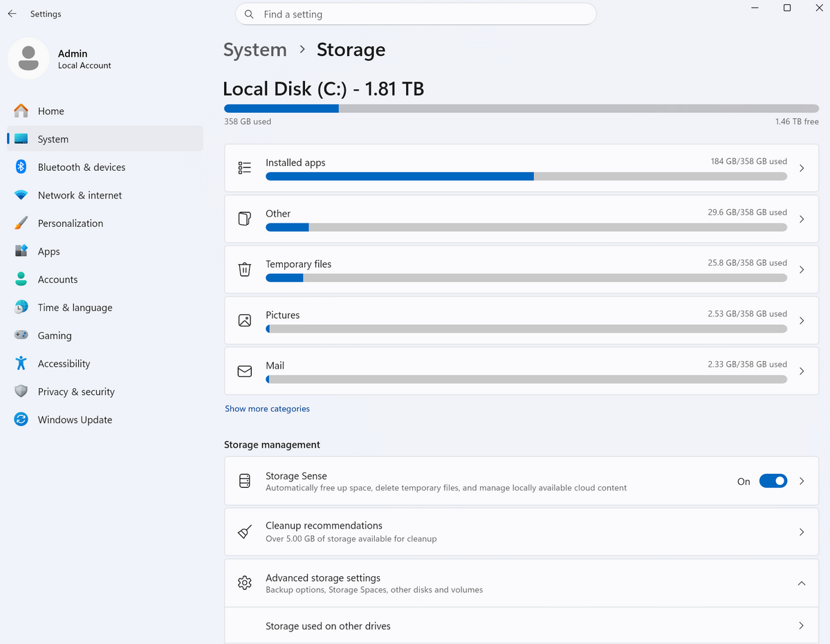Click the Find a setting search box
This screenshot has width=830, height=644.
point(416,14)
